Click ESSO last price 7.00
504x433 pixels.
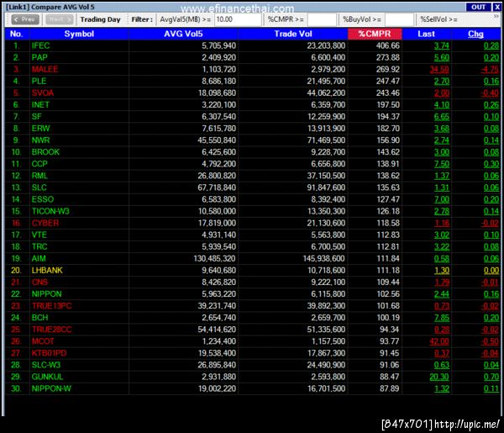442,199
